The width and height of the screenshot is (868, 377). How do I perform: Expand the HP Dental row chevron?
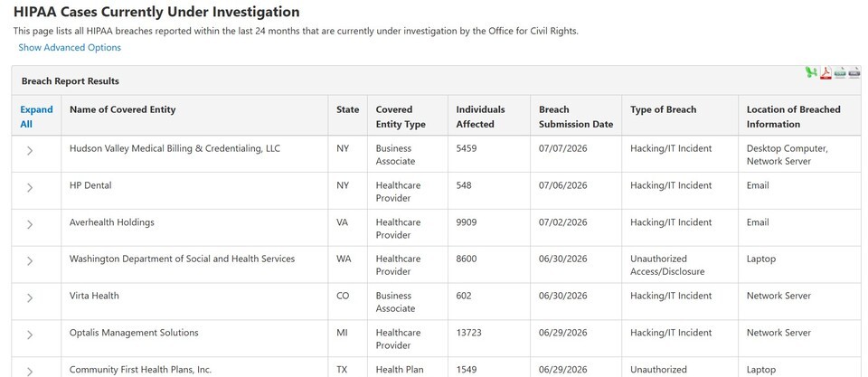(30, 188)
